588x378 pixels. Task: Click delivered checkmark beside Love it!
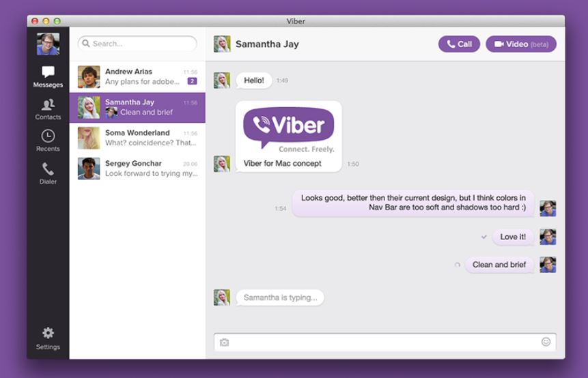(x=484, y=237)
